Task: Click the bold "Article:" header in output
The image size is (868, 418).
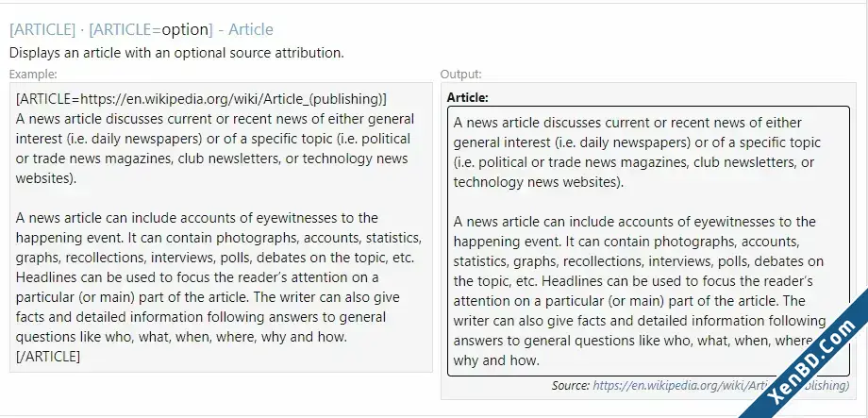Action: [468, 97]
